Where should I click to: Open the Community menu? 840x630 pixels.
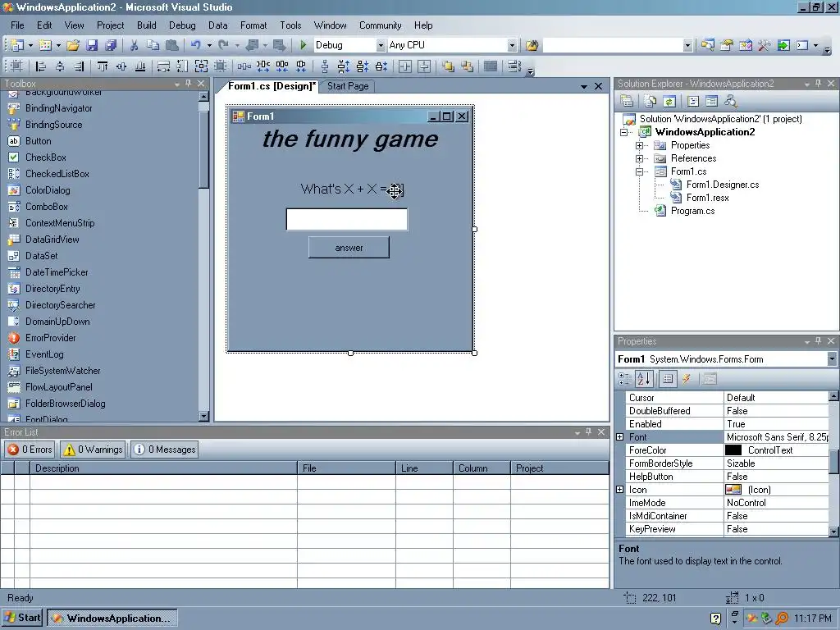coord(381,25)
